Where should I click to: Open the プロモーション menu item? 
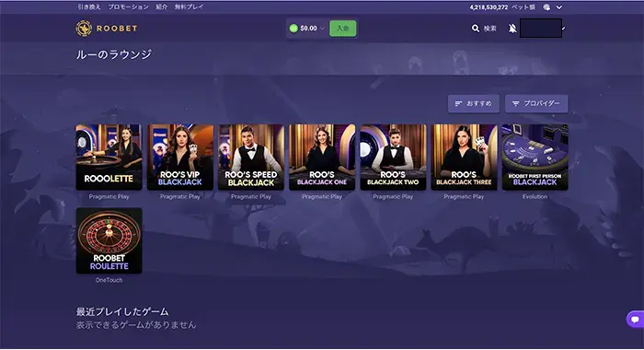(128, 7)
